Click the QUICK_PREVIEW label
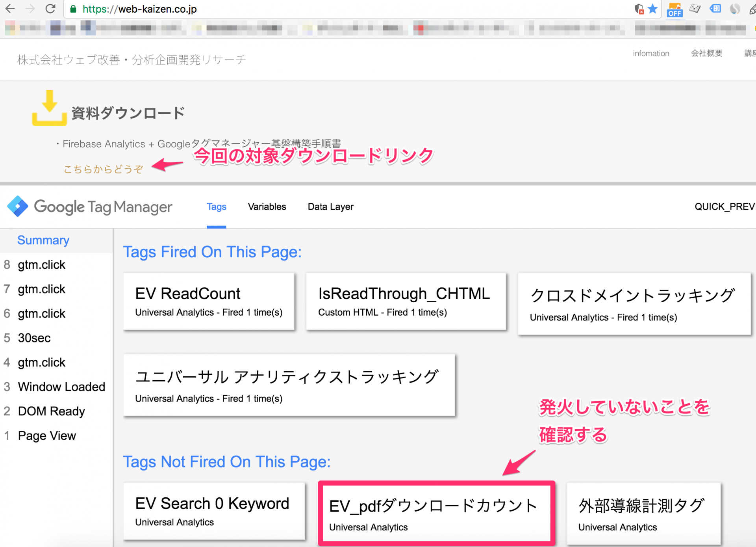756x547 pixels. point(725,207)
